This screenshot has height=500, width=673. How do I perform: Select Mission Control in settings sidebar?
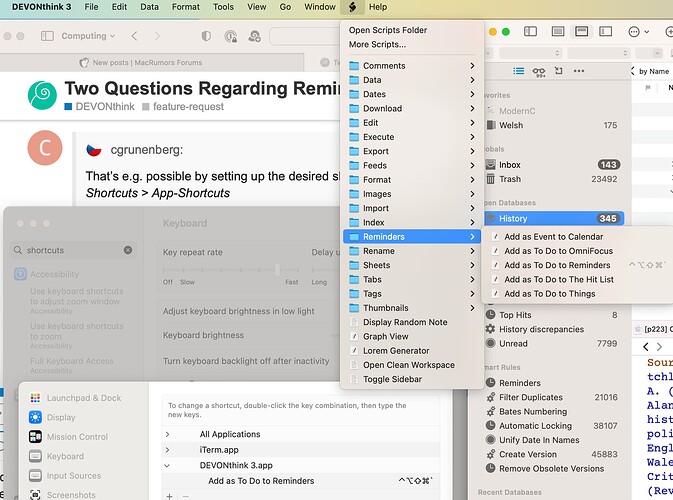pos(68,436)
